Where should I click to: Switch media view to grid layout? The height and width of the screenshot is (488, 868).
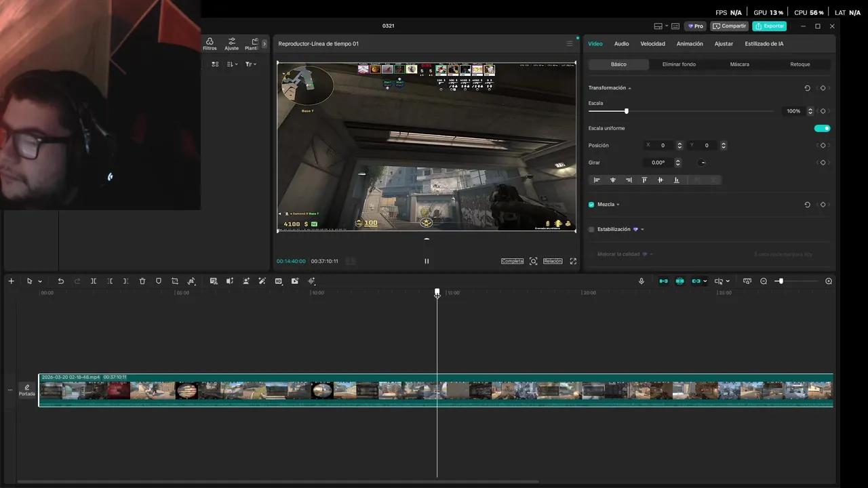pyautogui.click(x=215, y=64)
